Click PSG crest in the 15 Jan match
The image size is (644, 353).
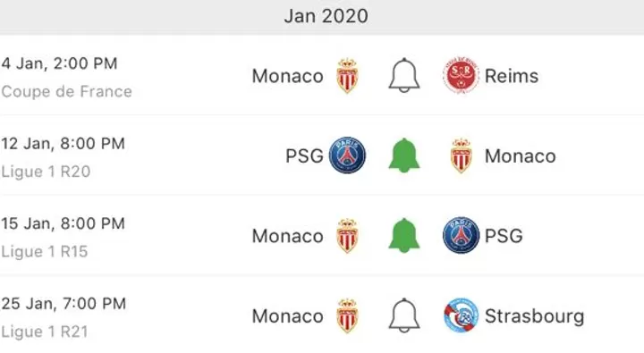click(461, 235)
